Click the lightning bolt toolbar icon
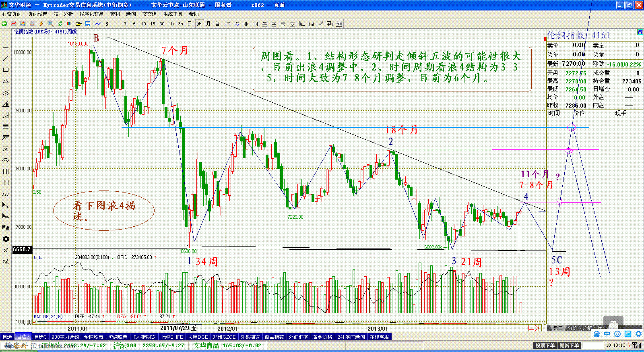 [41, 24]
